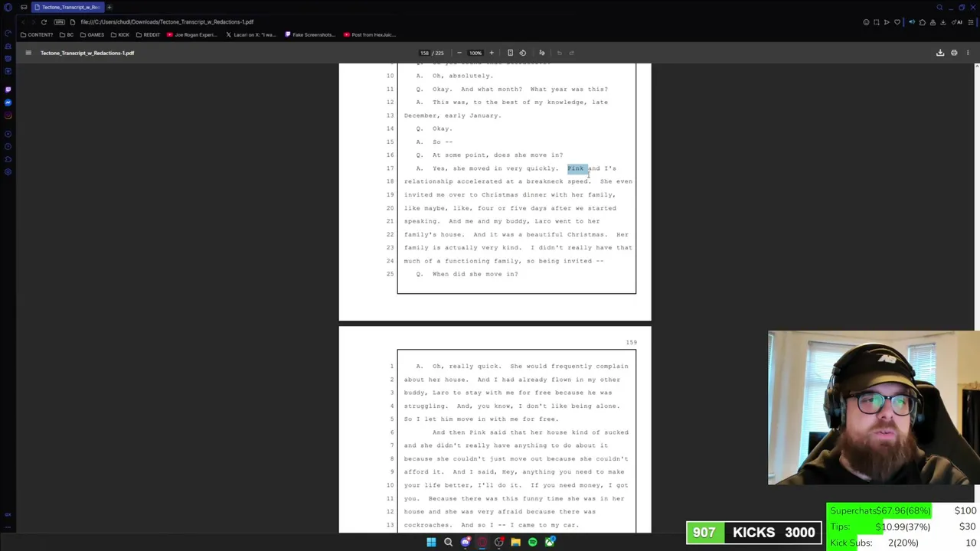Activate the PDF draw annotation tool

(541, 53)
